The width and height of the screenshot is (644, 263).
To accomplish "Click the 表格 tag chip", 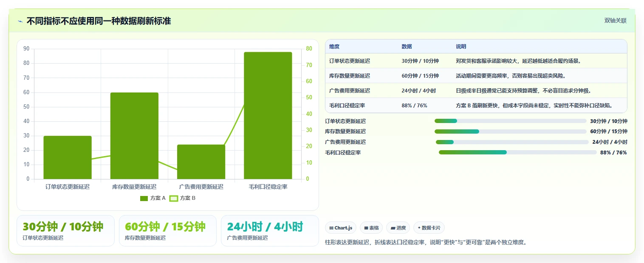I will [371, 228].
